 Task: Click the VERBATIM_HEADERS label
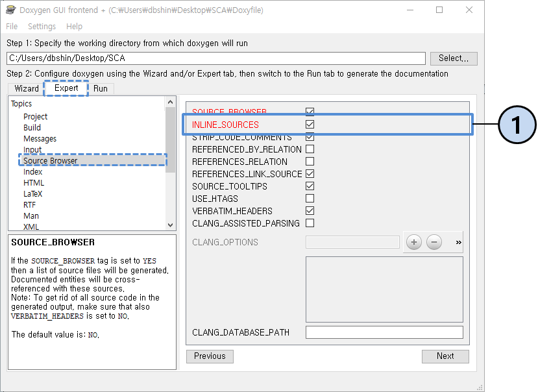[x=232, y=211]
